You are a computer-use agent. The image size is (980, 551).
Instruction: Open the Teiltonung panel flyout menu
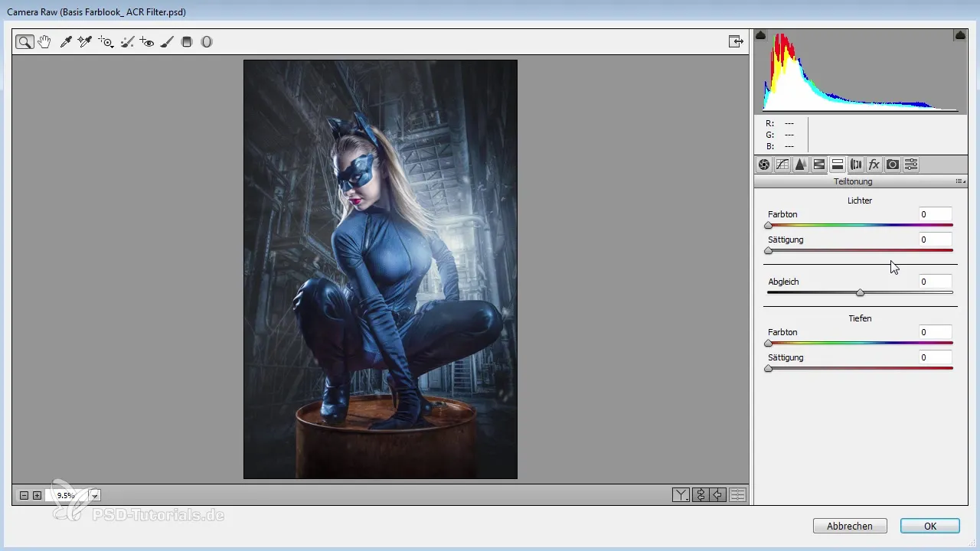(960, 182)
